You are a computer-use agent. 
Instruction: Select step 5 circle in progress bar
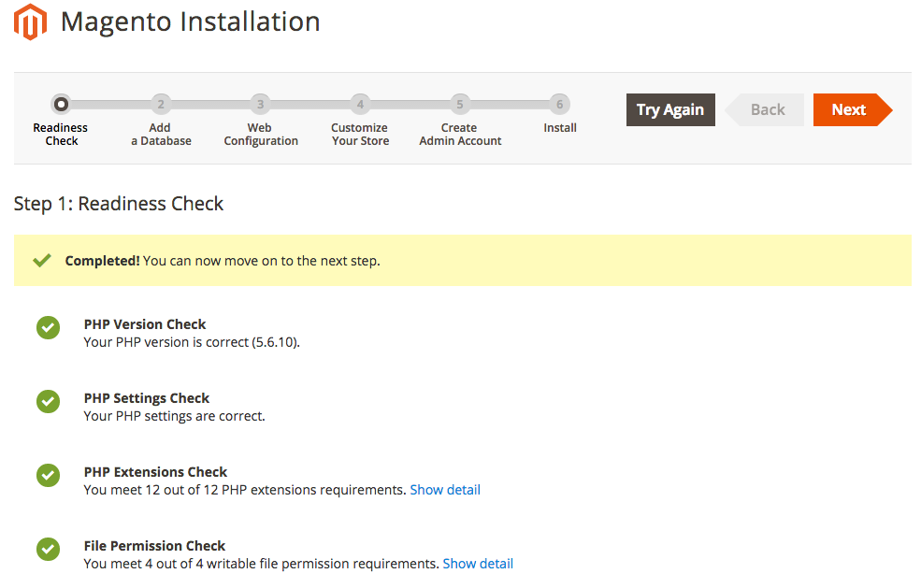tap(460, 105)
